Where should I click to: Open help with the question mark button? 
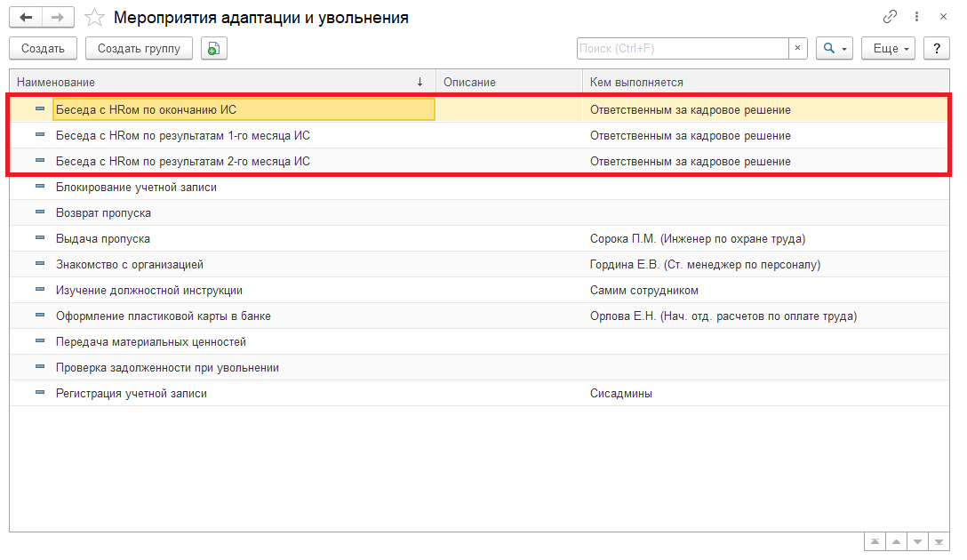point(936,49)
